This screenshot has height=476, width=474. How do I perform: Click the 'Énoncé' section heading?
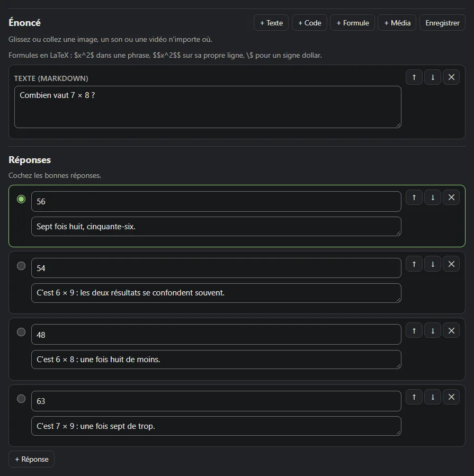click(24, 23)
